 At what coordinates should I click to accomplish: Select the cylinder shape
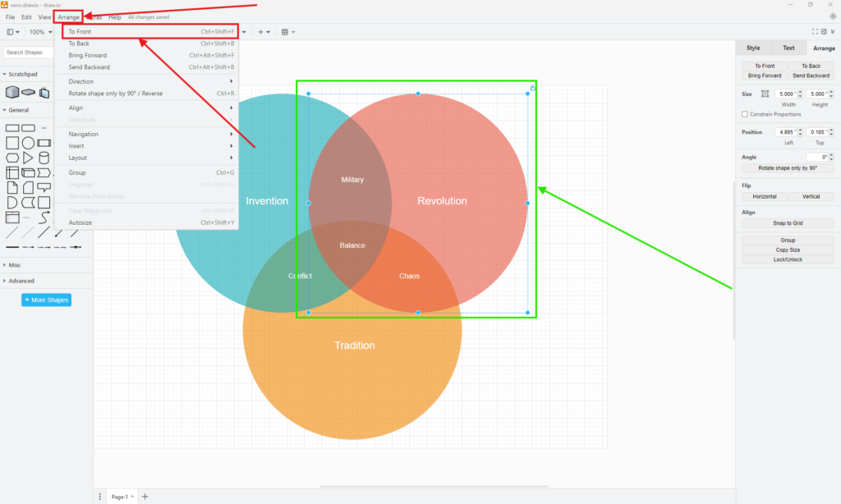44,158
